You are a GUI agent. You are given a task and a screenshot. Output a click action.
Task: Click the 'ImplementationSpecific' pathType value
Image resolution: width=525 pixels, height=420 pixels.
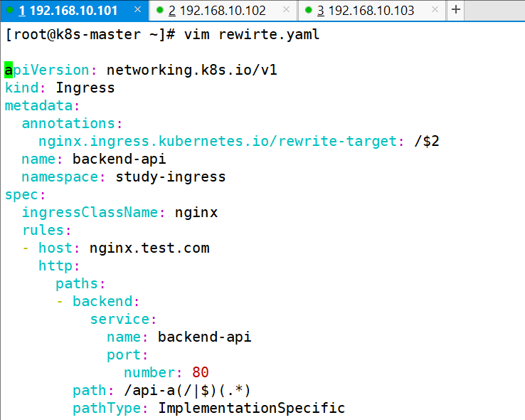point(251,409)
